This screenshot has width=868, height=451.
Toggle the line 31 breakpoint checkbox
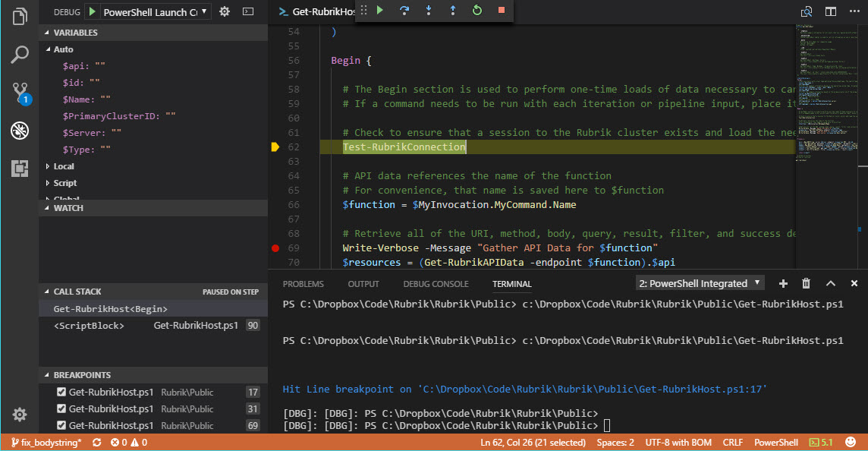tap(62, 408)
